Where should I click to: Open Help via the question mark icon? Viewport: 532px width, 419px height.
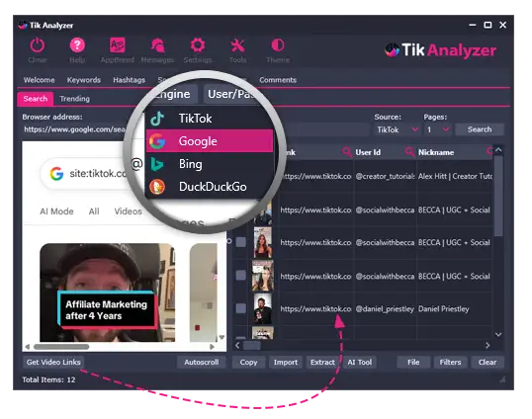coord(77,45)
